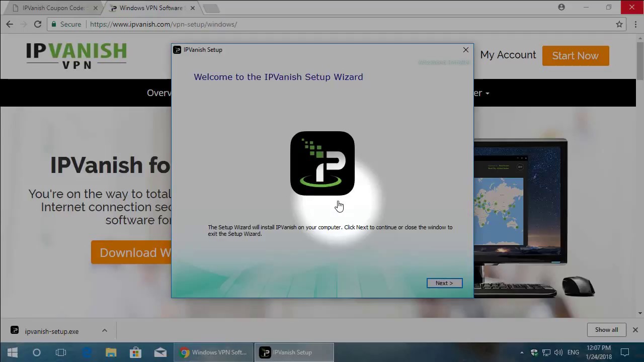The height and width of the screenshot is (362, 644).
Task: Close the Chrome downloads bar
Action: (635, 330)
